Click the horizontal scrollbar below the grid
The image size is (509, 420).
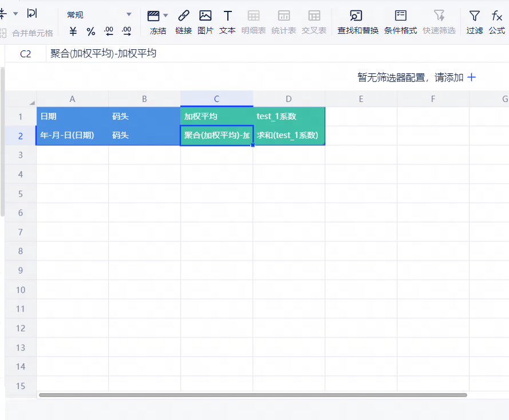tap(252, 395)
